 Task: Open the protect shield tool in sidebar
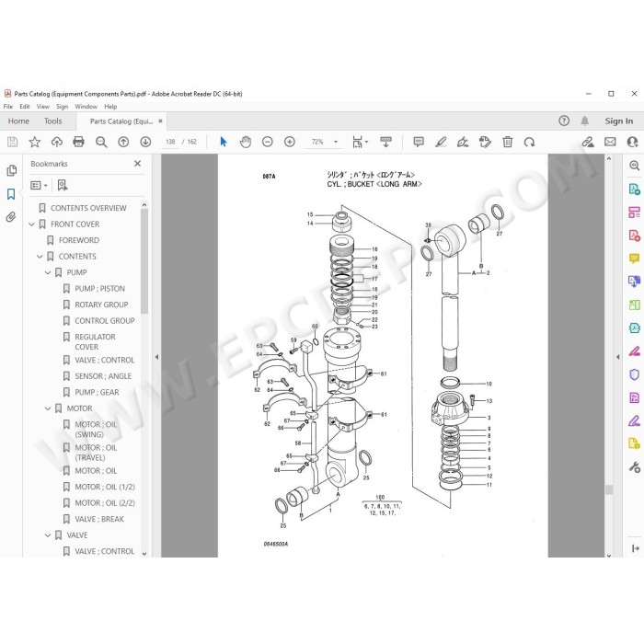point(634,374)
